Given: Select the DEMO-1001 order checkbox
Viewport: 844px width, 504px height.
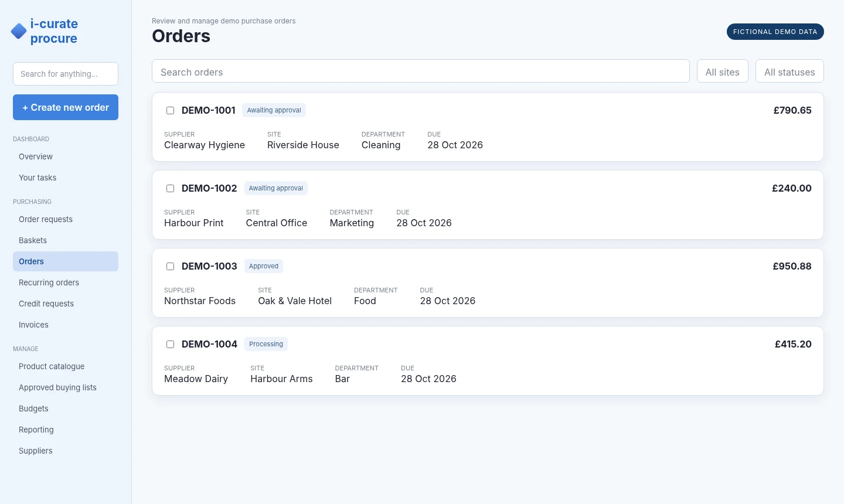Looking at the screenshot, I should (x=170, y=110).
